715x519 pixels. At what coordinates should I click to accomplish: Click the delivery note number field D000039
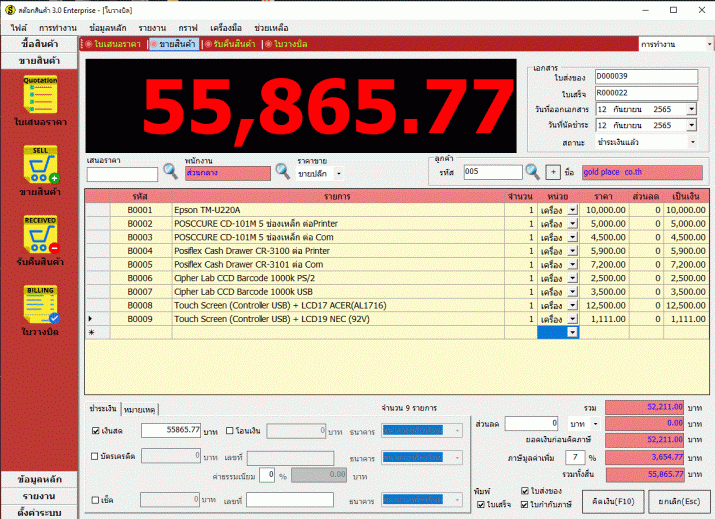pos(646,77)
